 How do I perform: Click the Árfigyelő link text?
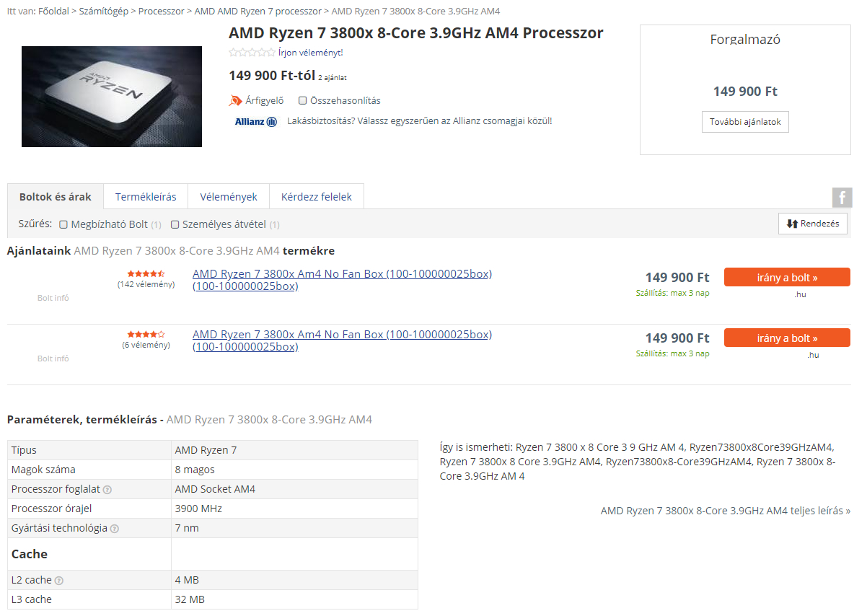tap(265, 101)
